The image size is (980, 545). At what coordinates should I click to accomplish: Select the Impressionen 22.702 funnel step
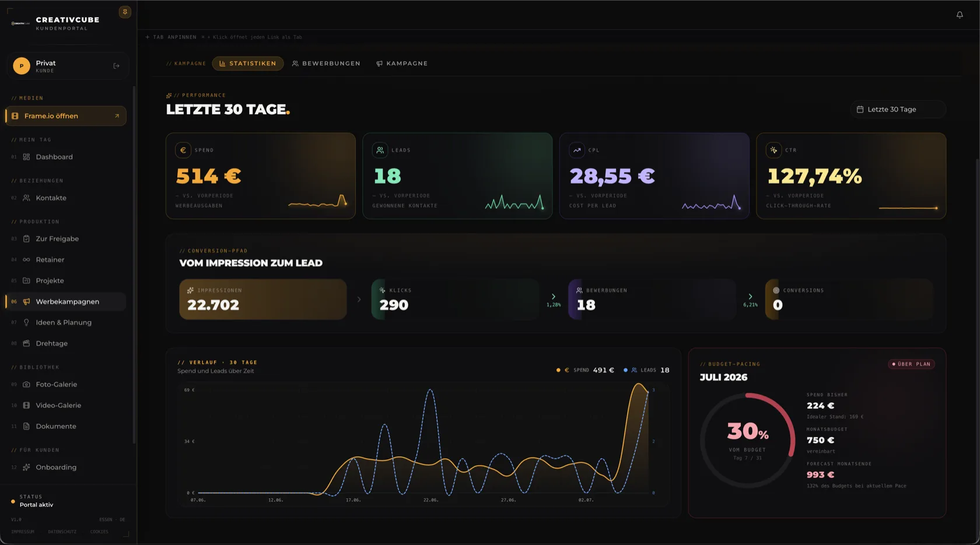pos(263,299)
